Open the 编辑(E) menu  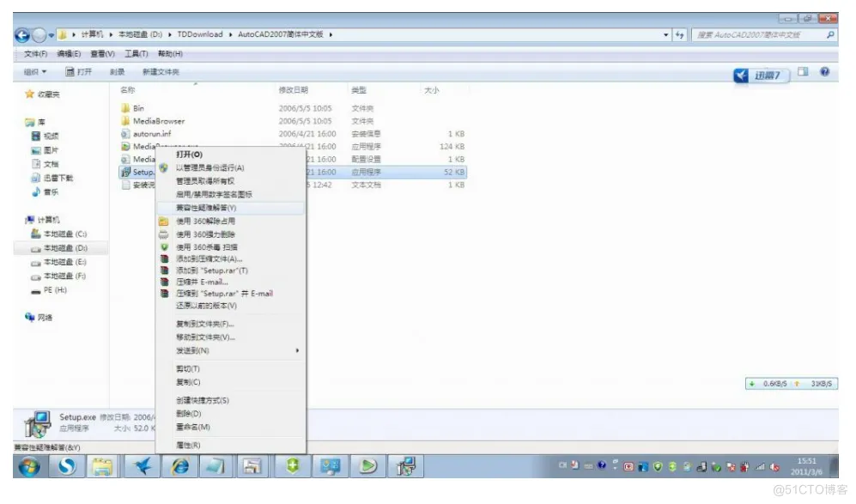pyautogui.click(x=69, y=53)
